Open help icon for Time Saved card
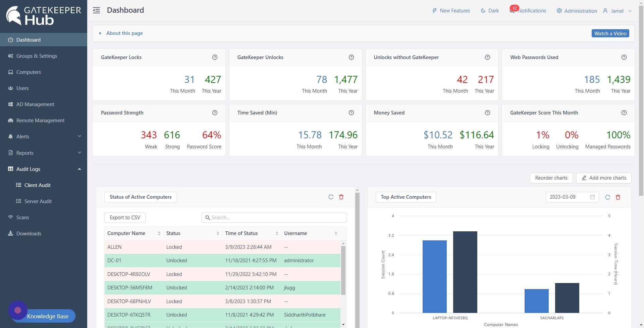644x328 pixels. [351, 113]
